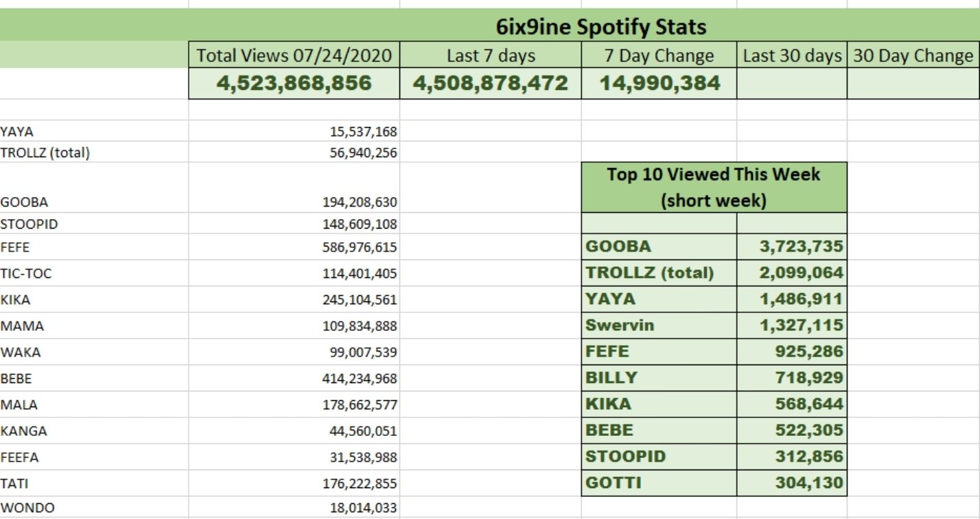Click BILLY in the Top 10 table
980x519 pixels.
(611, 378)
